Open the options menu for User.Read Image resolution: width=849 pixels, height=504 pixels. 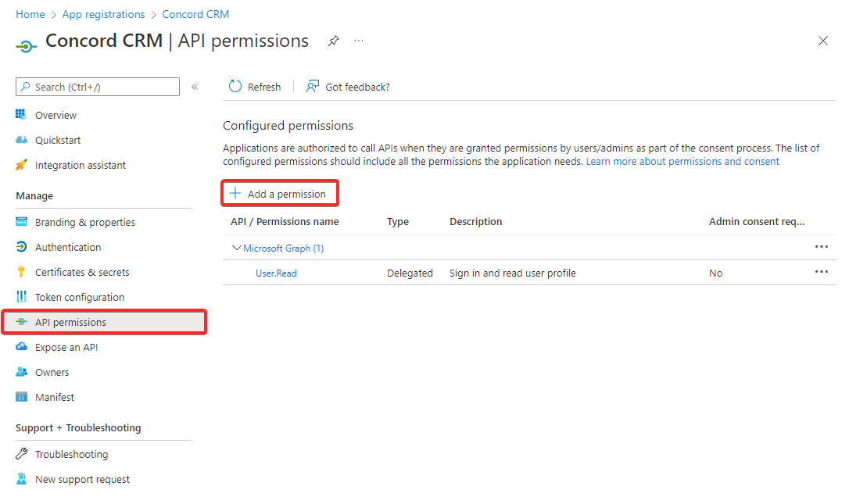pos(821,272)
